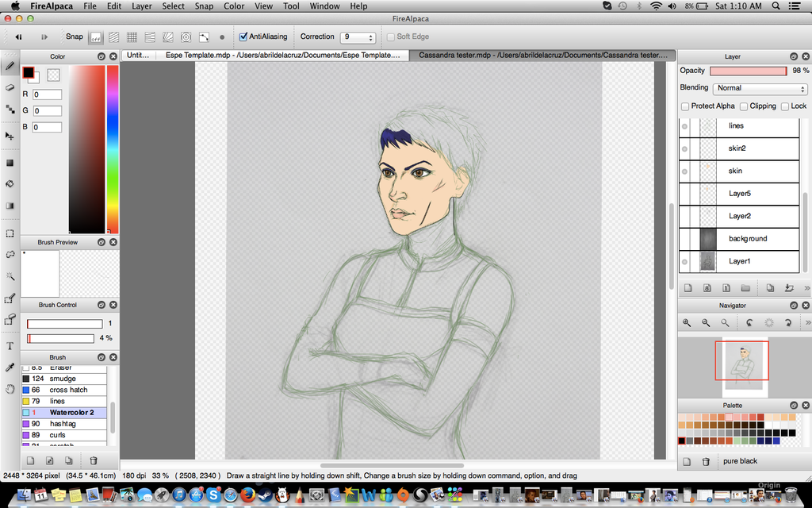Click the zoom in icon in Navigator
The width and height of the screenshot is (812, 508).
coord(686,323)
